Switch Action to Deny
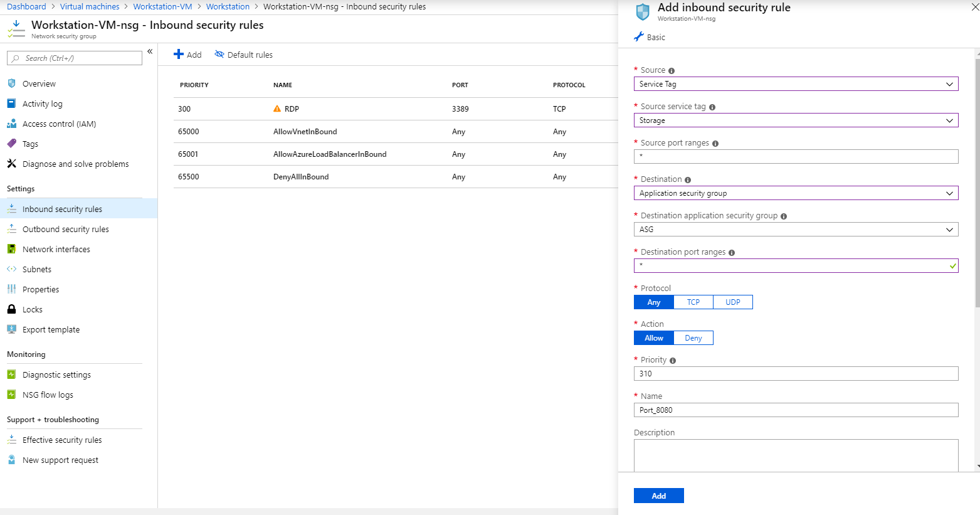Screen dimensions: 980x515 click(x=693, y=337)
